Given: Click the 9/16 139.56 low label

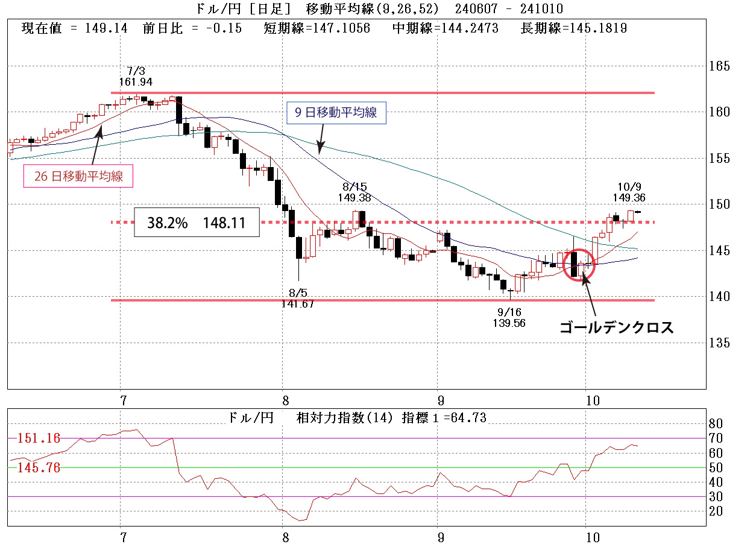Looking at the screenshot, I should coord(509,317).
